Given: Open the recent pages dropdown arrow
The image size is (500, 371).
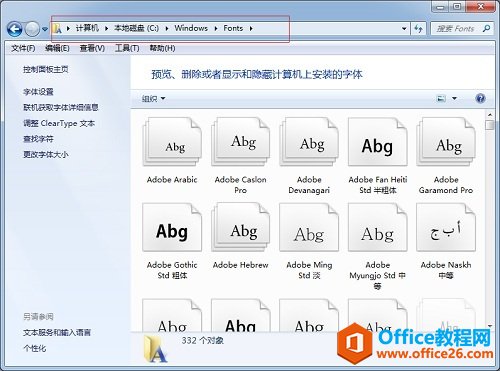Looking at the screenshot, I should 45,29.
